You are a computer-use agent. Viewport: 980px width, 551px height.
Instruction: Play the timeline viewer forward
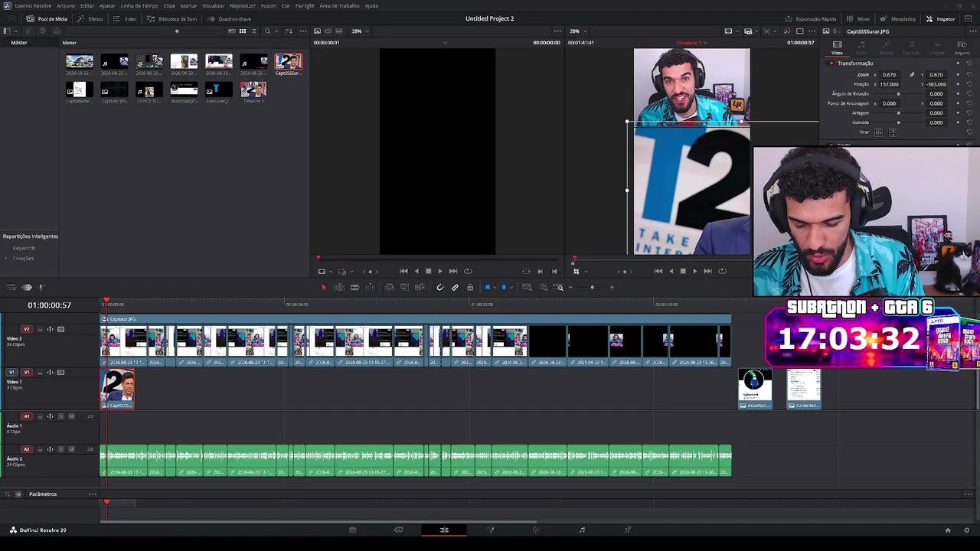[x=694, y=271]
